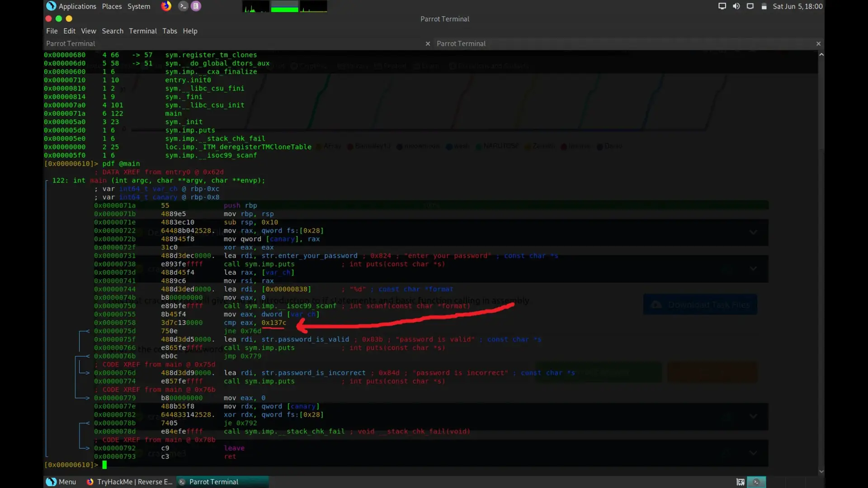868x488 pixels.
Task: Open the Terminal menu
Action: (143, 31)
